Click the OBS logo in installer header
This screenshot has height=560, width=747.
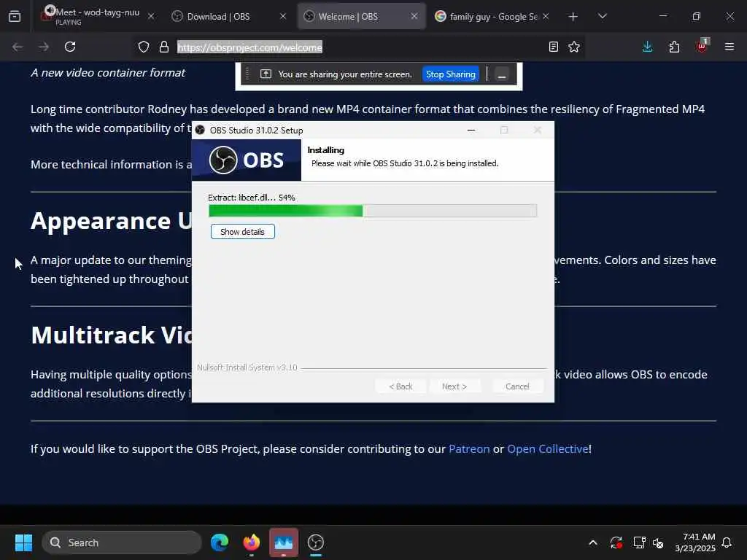point(247,160)
